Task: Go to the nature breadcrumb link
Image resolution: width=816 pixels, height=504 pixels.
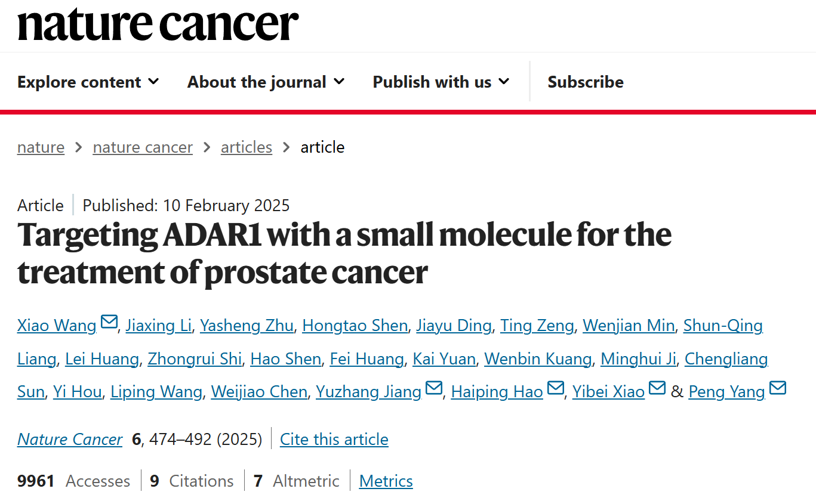Action: pyautogui.click(x=41, y=147)
